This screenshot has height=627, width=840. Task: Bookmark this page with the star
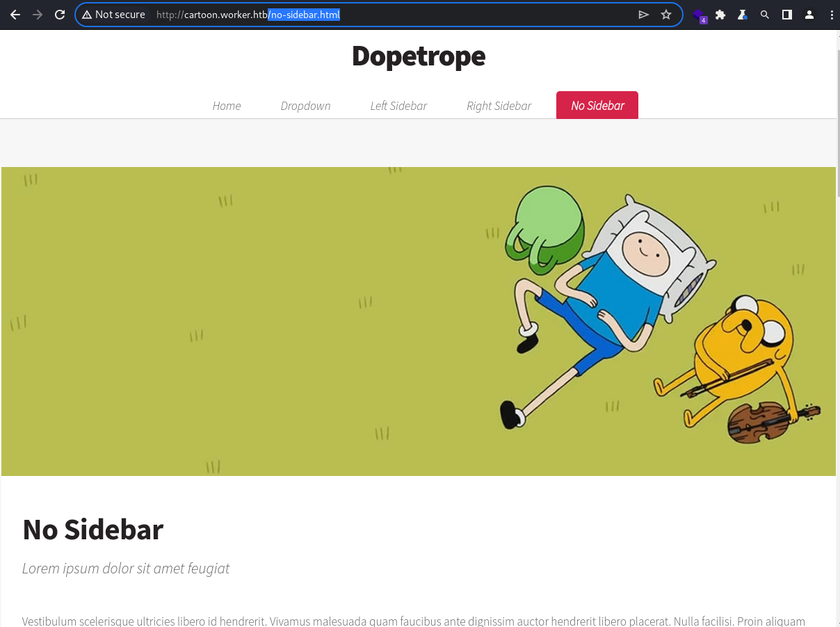666,15
